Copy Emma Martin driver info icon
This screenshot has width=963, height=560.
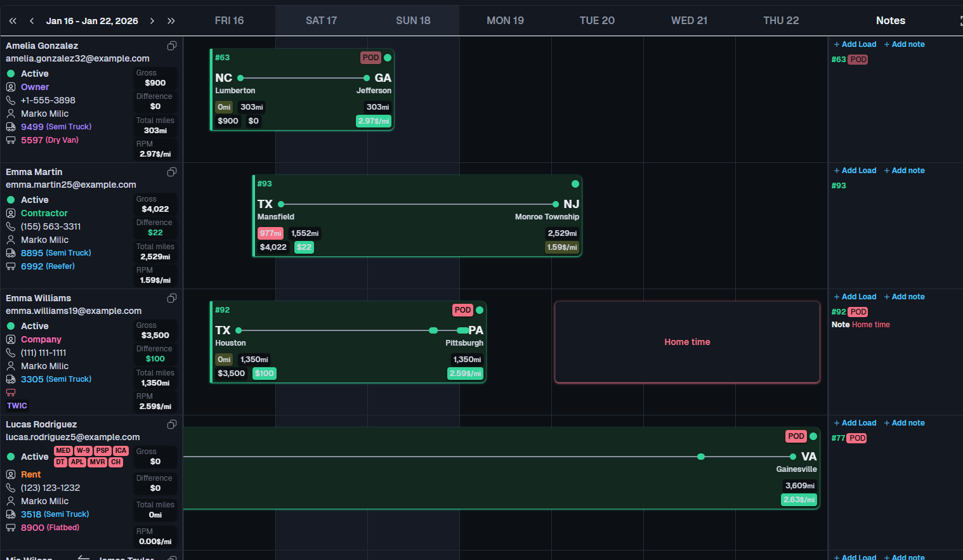tap(172, 172)
